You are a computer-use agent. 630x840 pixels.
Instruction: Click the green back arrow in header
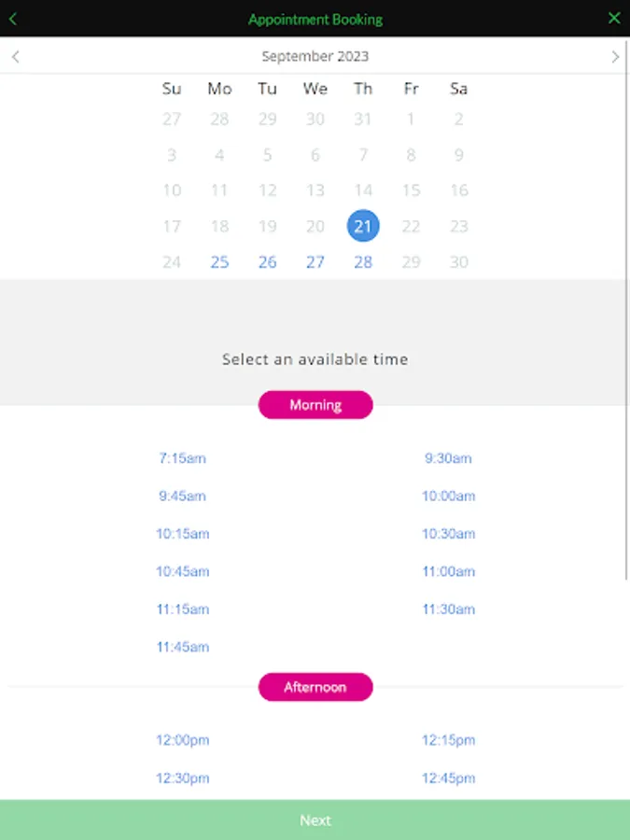tap(13, 19)
